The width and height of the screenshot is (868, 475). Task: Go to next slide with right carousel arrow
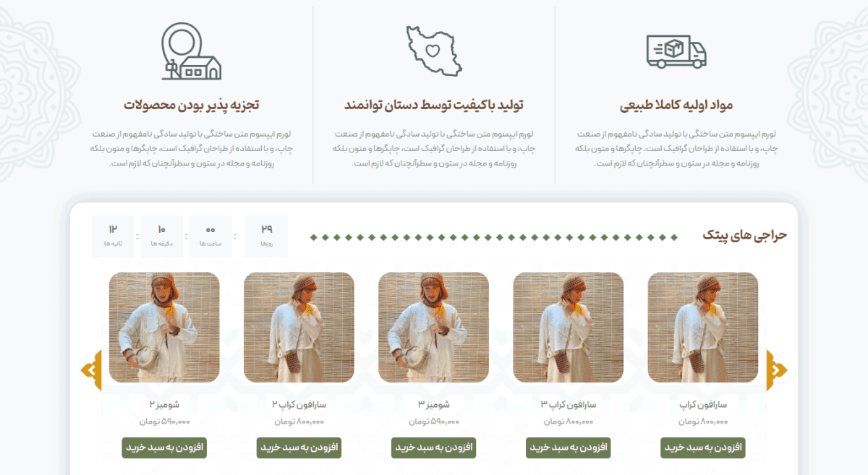coord(778,370)
